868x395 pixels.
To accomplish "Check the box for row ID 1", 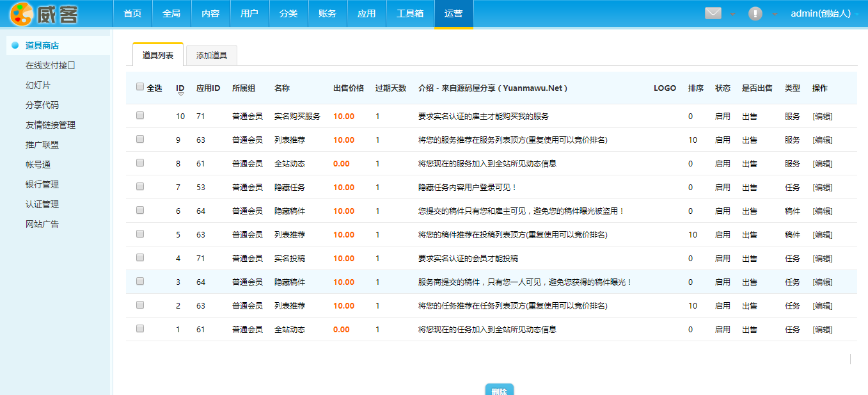I will [140, 328].
